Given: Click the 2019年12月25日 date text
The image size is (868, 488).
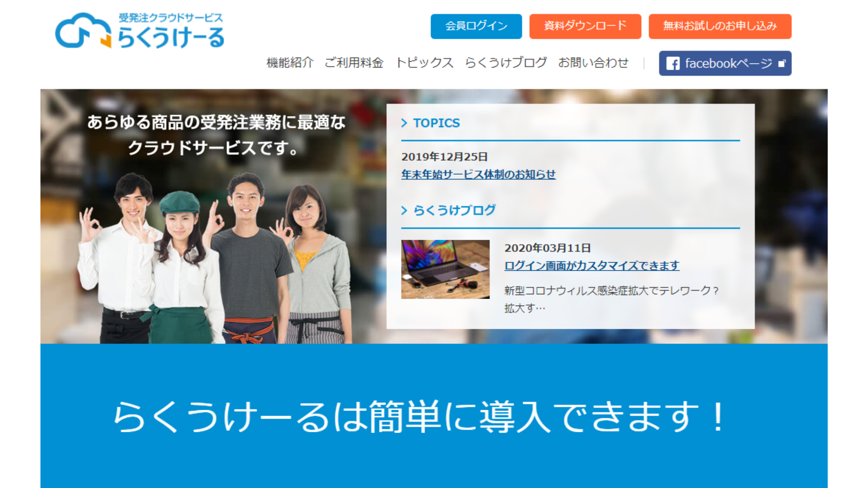Looking at the screenshot, I should pos(444,157).
